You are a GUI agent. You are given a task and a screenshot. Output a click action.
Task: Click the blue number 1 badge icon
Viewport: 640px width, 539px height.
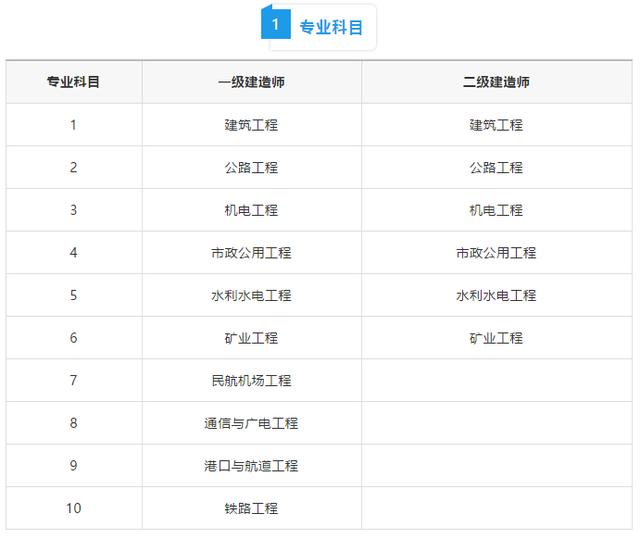click(276, 24)
